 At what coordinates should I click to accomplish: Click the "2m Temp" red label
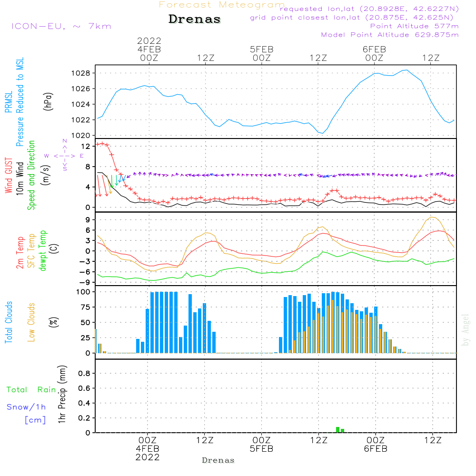tap(20, 253)
